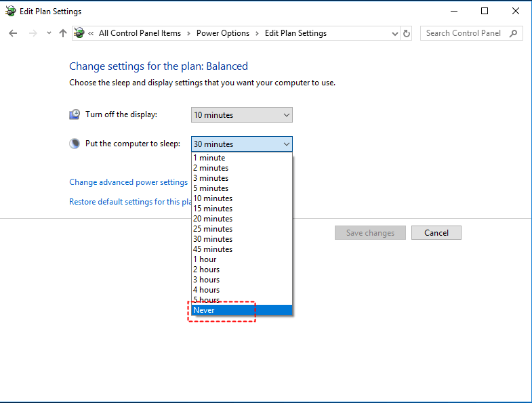532x403 pixels.
Task: Go to All Control Panel Items breadcrumb
Action: 140,33
